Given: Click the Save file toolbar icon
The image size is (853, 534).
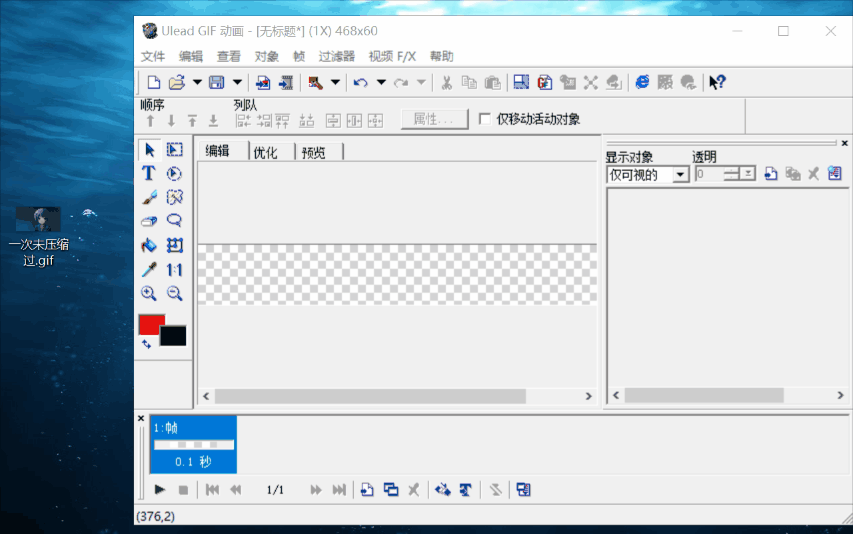Looking at the screenshot, I should pyautogui.click(x=217, y=83).
